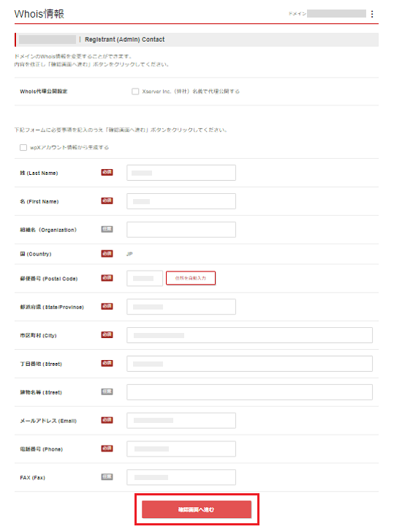
Task: Check the wpX account info auto-fill box
Action: pos(23,147)
